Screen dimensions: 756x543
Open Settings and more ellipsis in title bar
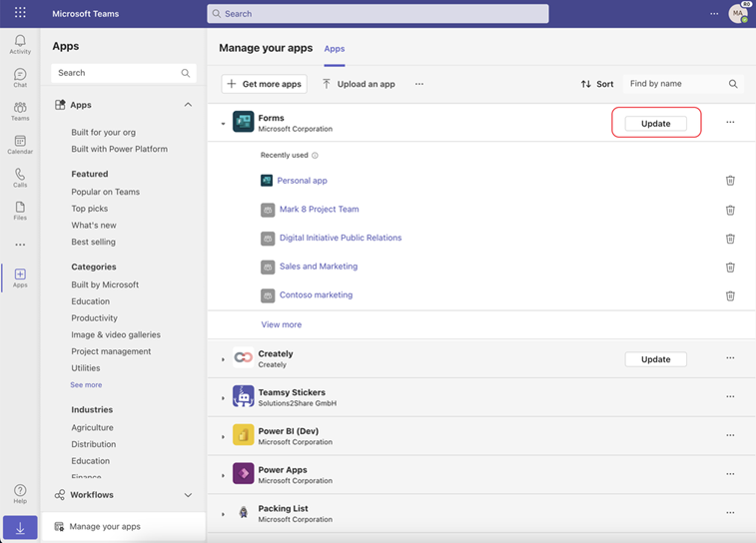(714, 14)
